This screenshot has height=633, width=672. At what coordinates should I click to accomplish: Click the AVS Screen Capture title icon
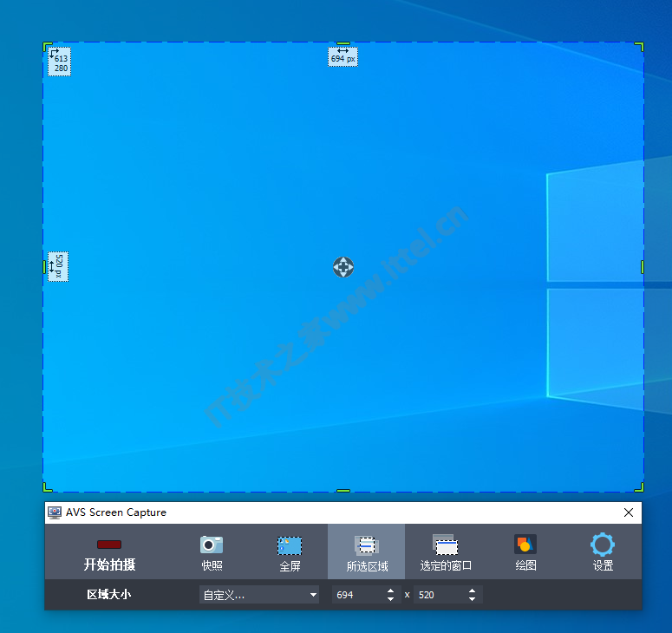click(x=55, y=512)
